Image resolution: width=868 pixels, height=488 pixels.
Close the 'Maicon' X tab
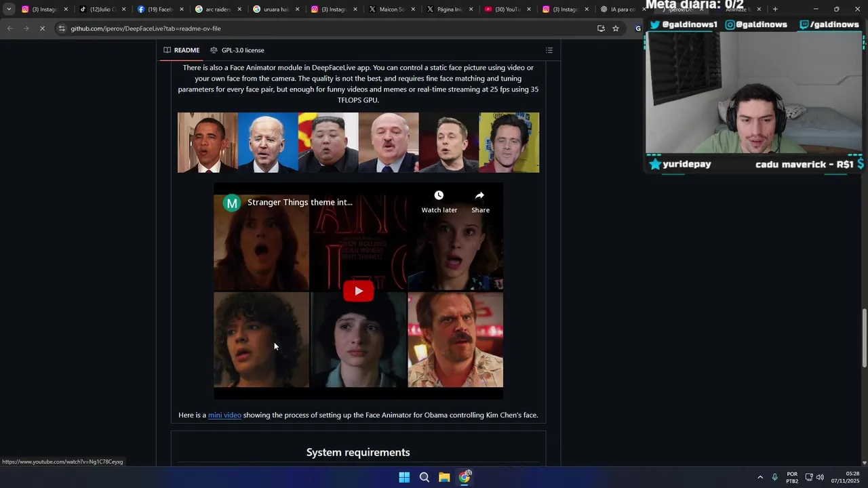point(413,9)
